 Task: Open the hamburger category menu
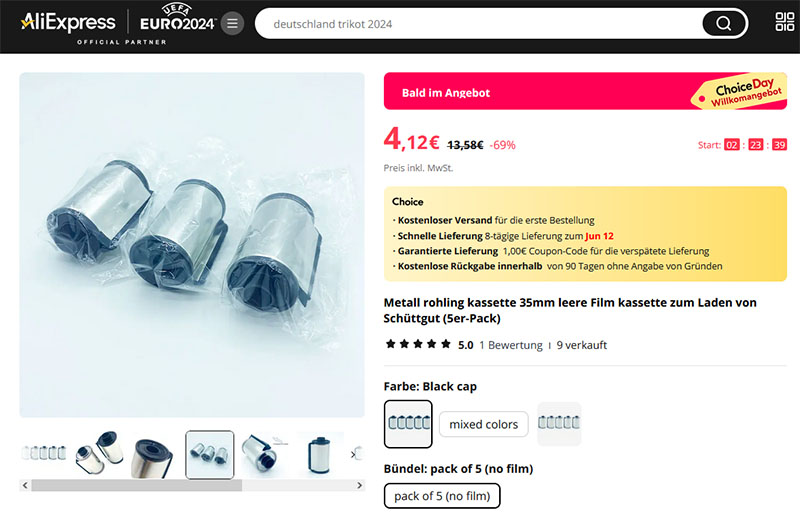coord(232,23)
